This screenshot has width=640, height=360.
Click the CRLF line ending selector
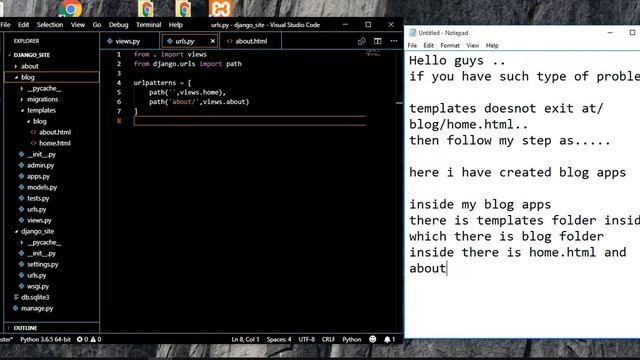tap(328, 339)
